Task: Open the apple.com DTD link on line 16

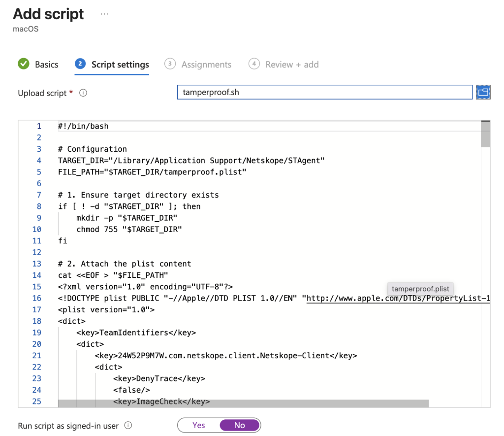Action: (398, 298)
